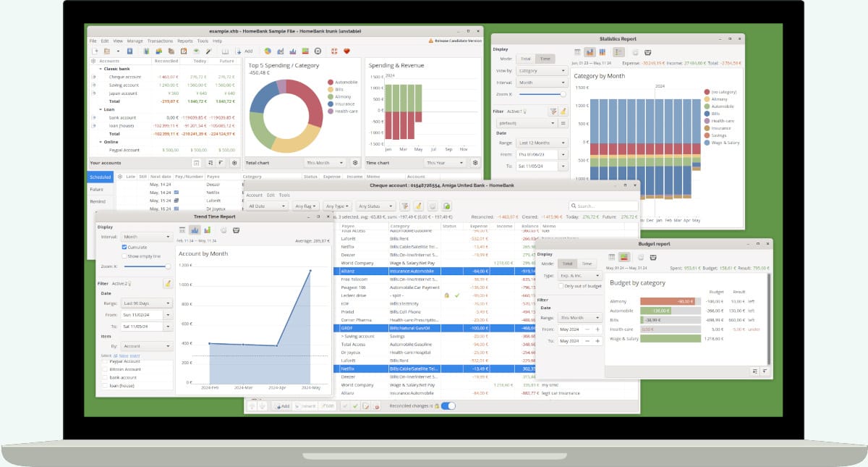Toggle legend icon in Statistics Report toolbar
This screenshot has width=868, height=467.
(618, 52)
